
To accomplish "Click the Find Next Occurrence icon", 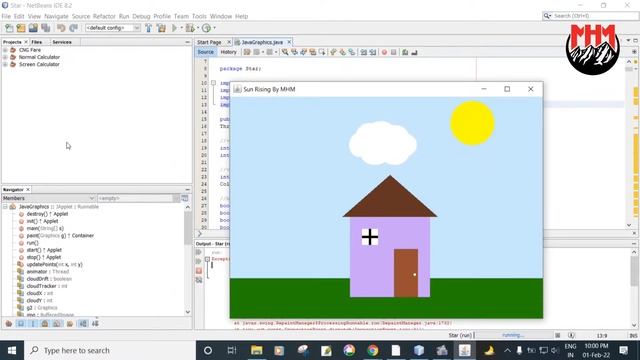I will pyautogui.click(x=303, y=52).
